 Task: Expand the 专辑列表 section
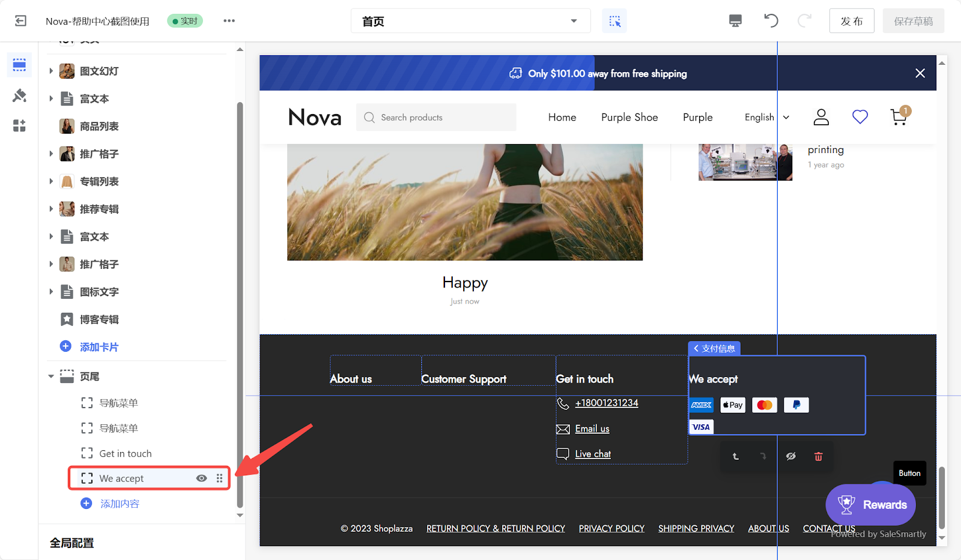51,181
